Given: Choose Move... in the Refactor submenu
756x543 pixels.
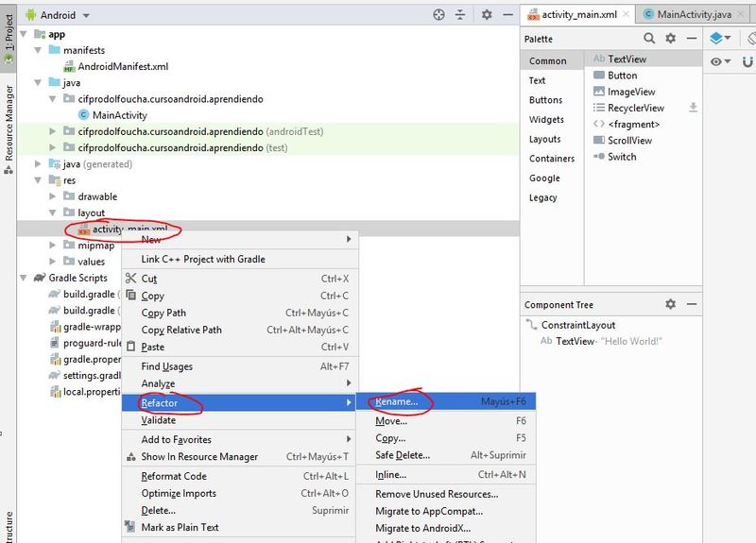Looking at the screenshot, I should [x=445, y=420].
